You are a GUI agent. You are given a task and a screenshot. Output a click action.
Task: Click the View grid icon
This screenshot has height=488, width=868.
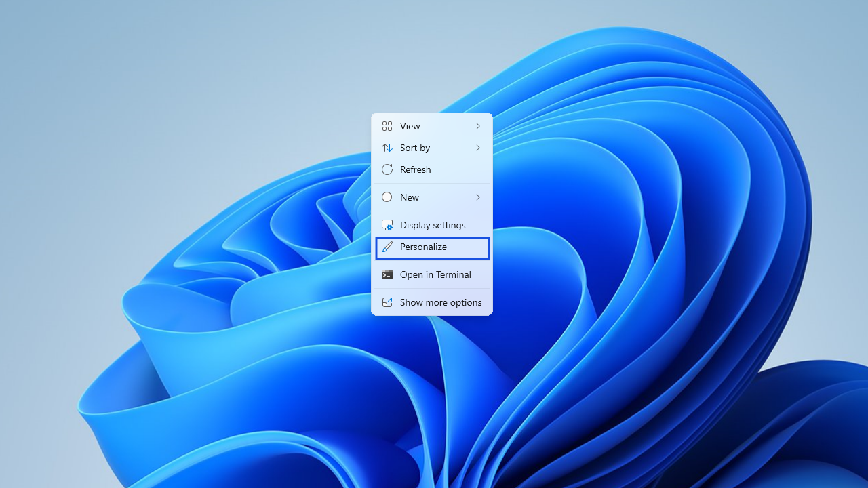387,126
